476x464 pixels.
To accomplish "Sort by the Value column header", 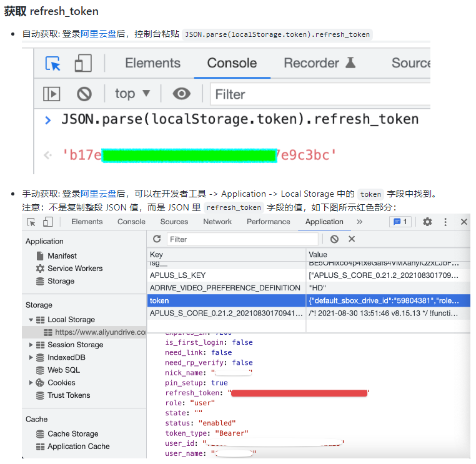I will coord(388,255).
